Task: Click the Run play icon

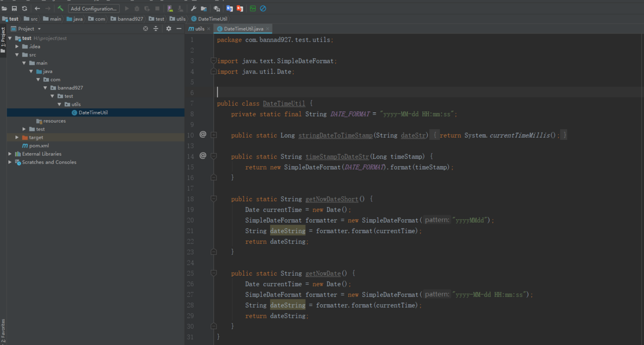Action: click(127, 8)
